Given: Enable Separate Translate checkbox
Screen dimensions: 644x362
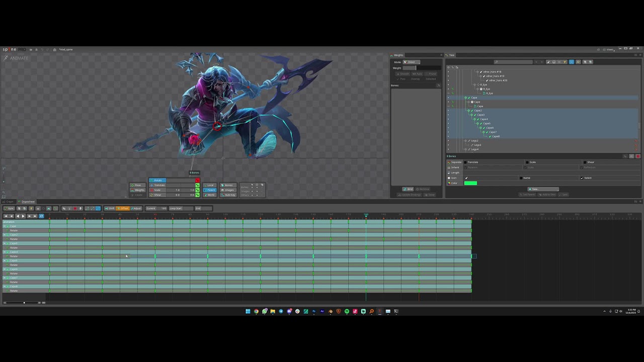Looking at the screenshot, I should 465,162.
